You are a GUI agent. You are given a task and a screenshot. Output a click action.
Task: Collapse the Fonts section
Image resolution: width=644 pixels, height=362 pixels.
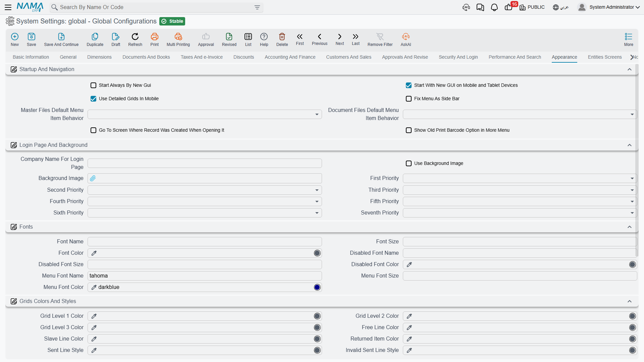(x=630, y=227)
